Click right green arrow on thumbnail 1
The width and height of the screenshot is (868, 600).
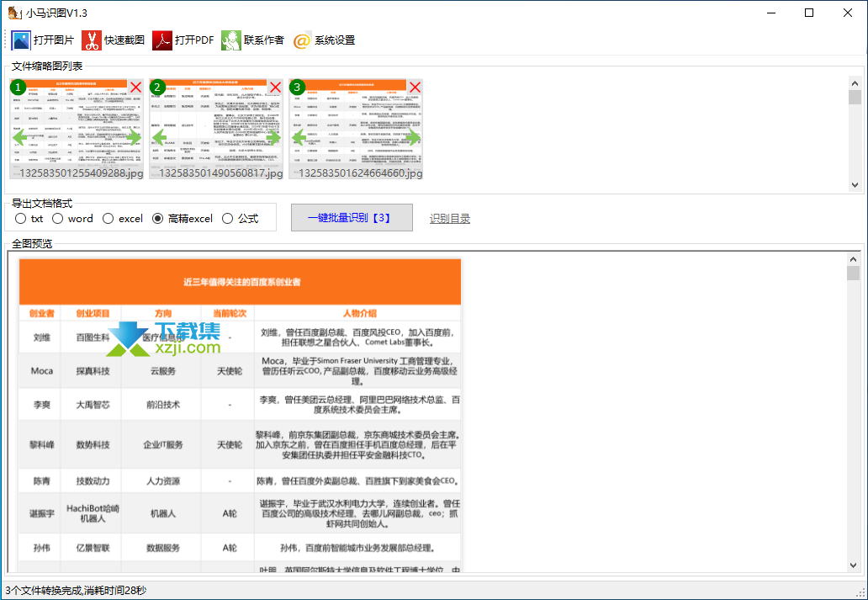tap(134, 137)
